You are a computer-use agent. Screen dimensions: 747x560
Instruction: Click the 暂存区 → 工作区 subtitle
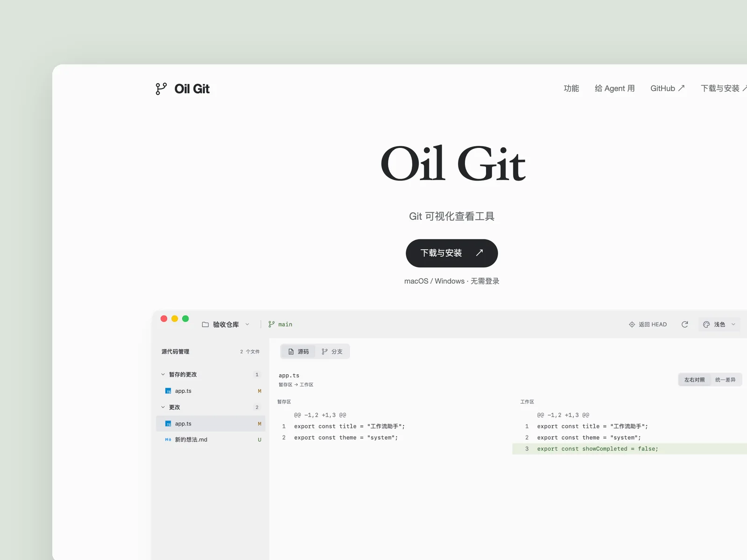(296, 385)
